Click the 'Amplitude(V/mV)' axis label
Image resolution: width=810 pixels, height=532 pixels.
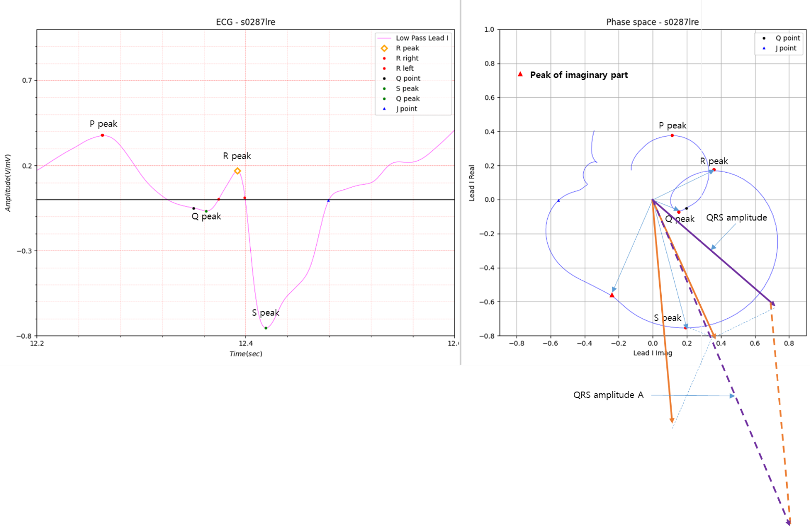tap(8, 183)
